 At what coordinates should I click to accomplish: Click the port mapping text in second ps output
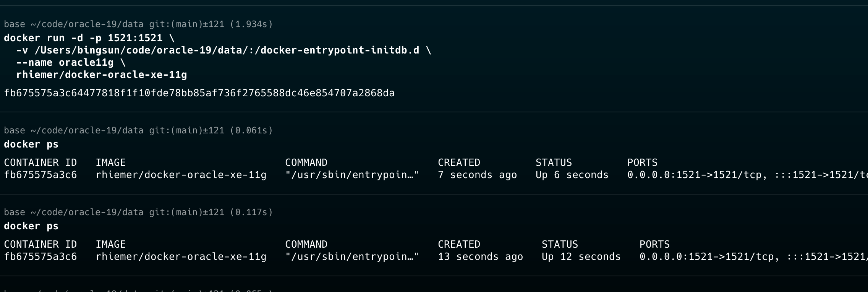tap(754, 257)
